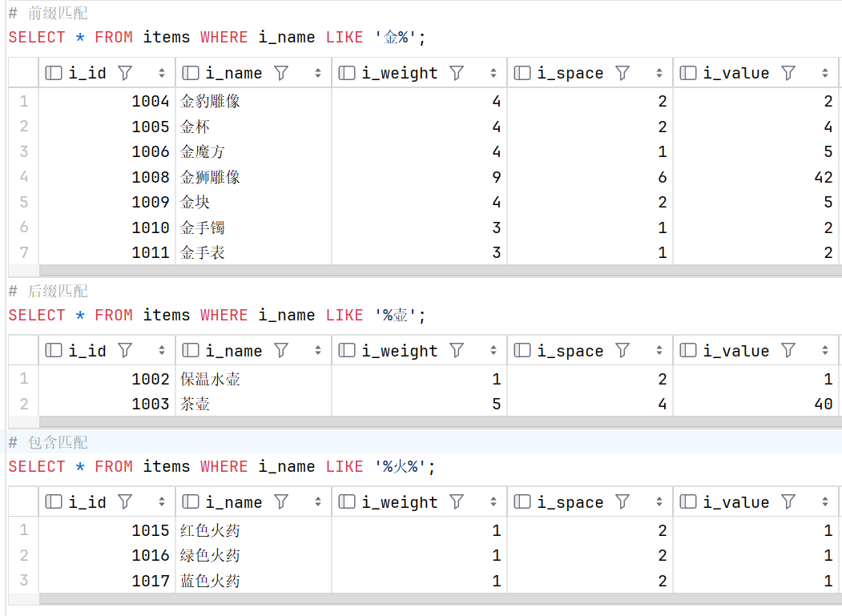Toggle sort on first table's i_value column

tap(825, 73)
